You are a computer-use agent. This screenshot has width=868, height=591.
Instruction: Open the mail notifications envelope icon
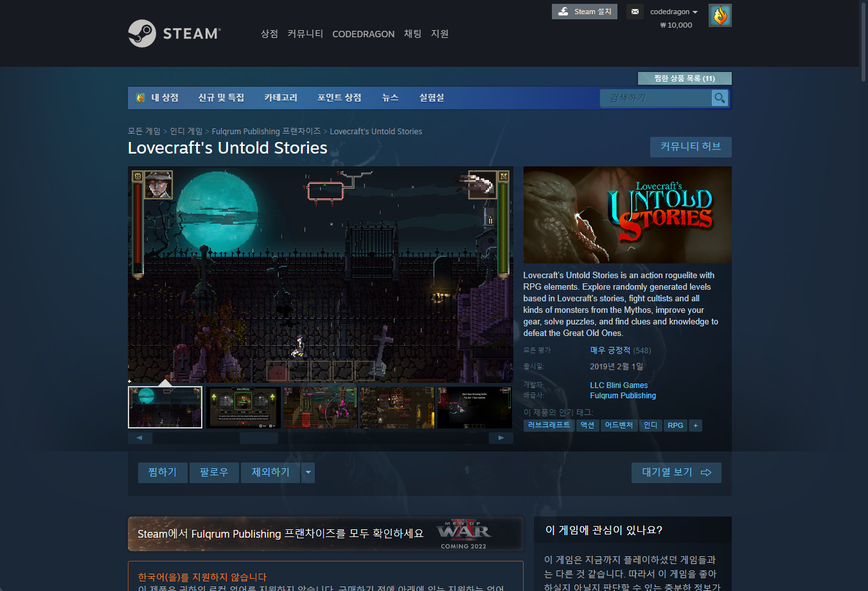click(x=635, y=12)
